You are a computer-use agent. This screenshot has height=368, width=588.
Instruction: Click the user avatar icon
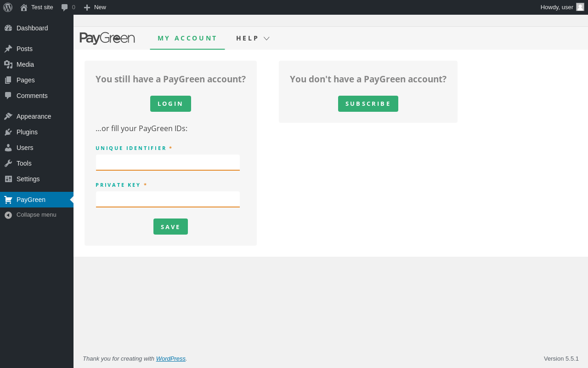[580, 7]
